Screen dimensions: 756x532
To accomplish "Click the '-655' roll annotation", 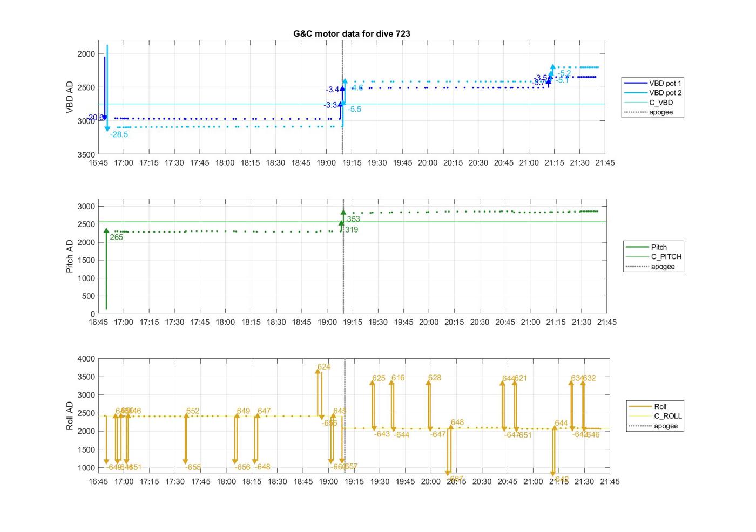I will [x=193, y=468].
